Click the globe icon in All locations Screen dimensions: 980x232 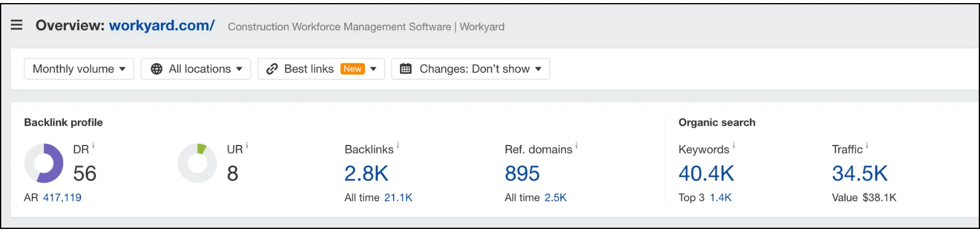click(157, 69)
